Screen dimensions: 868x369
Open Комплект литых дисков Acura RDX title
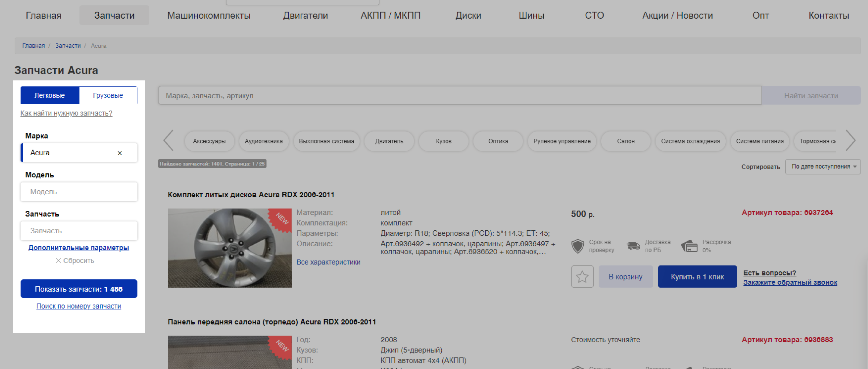pos(251,195)
